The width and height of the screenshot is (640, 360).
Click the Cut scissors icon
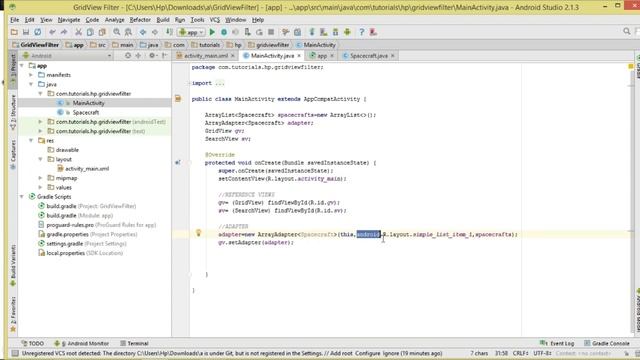point(78,32)
